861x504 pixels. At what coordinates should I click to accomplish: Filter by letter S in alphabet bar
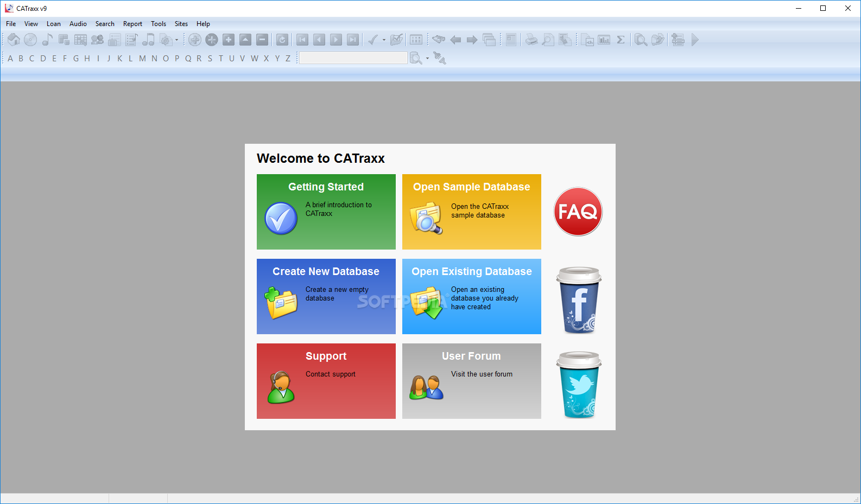pyautogui.click(x=210, y=58)
